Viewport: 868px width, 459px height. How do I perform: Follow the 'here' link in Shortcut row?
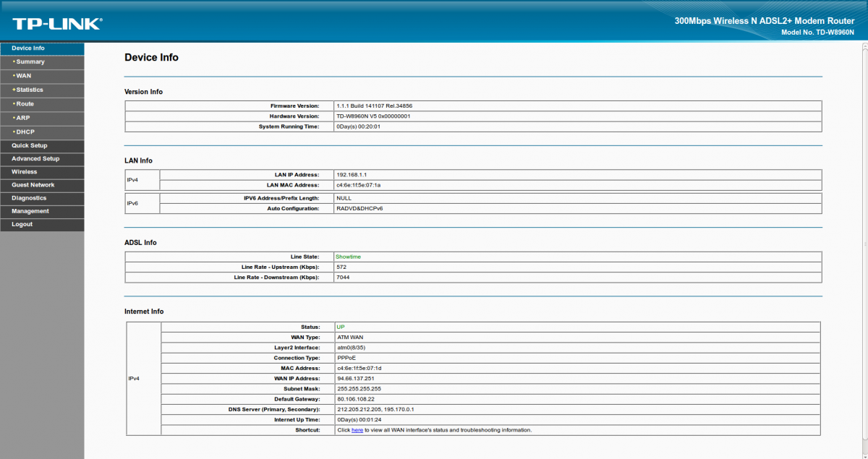357,430
